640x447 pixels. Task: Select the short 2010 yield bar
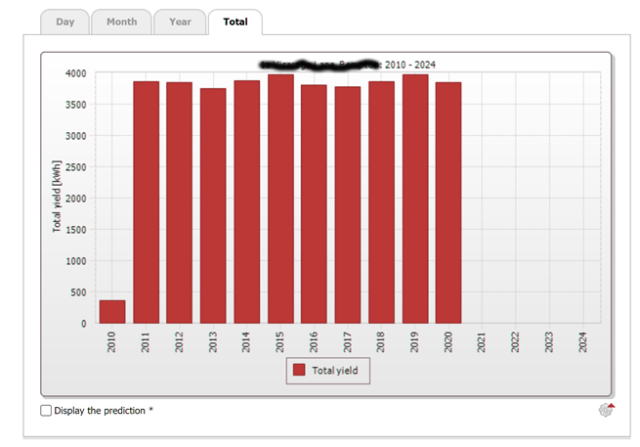[112, 311]
